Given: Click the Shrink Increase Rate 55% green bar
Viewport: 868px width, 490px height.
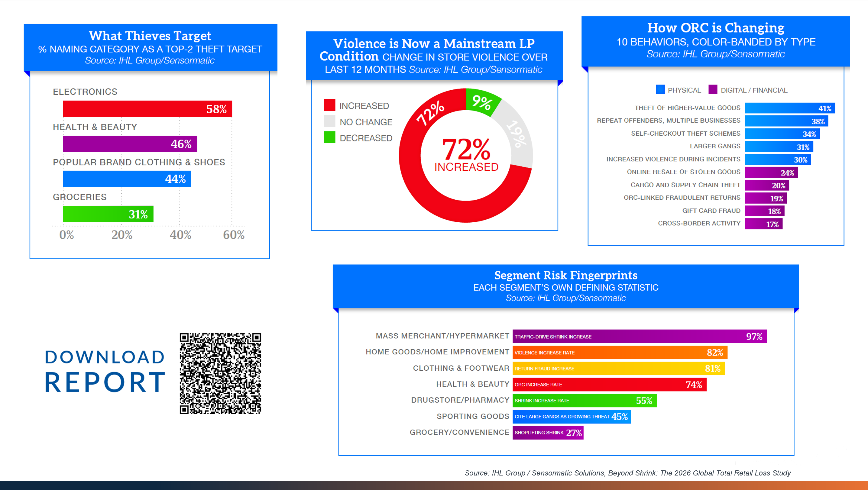Looking at the screenshot, I should (x=584, y=400).
